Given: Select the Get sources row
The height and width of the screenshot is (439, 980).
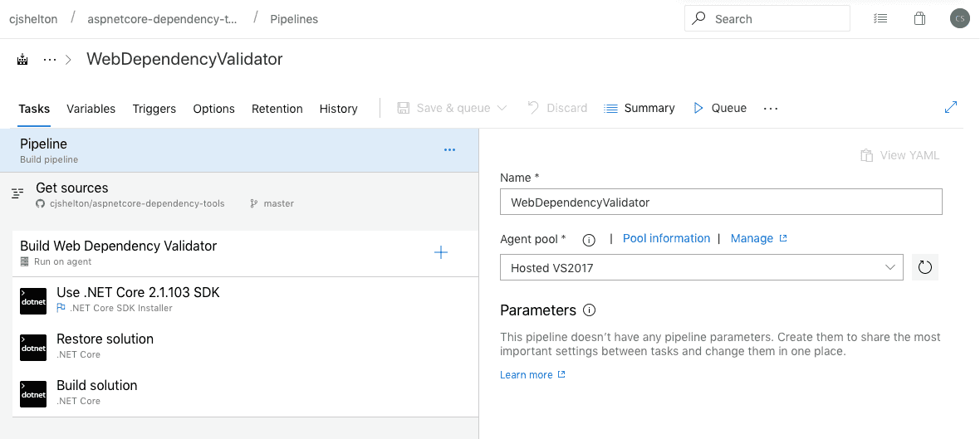Looking at the screenshot, I should tap(239, 195).
